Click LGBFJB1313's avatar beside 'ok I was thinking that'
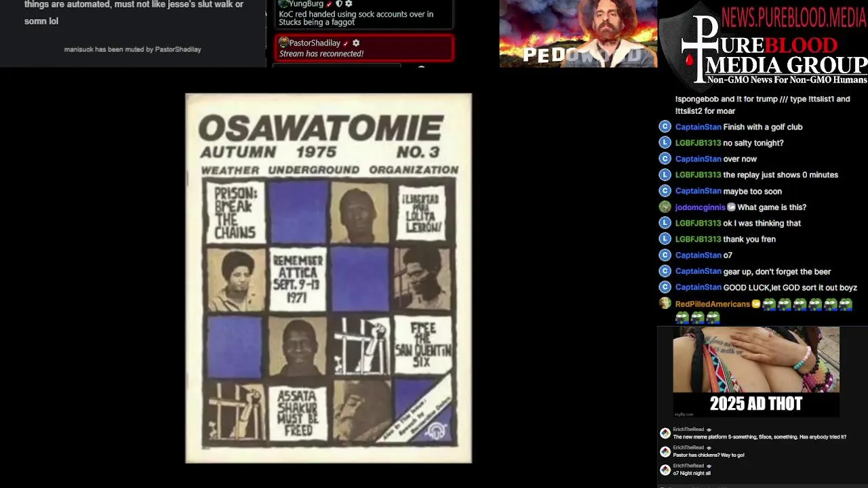The image size is (868, 488). [x=665, y=223]
